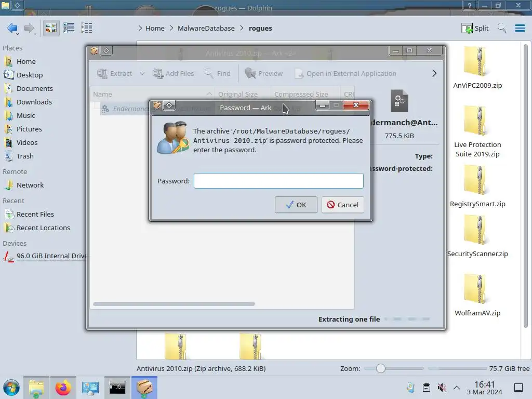
Task: Click Ark window keep-above diamond icon
Action: tap(106, 51)
